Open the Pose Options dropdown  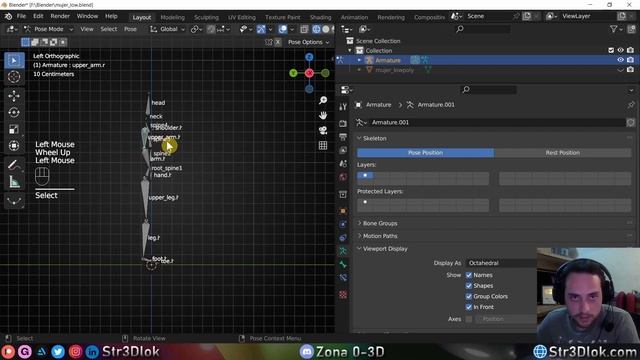pyautogui.click(x=308, y=42)
